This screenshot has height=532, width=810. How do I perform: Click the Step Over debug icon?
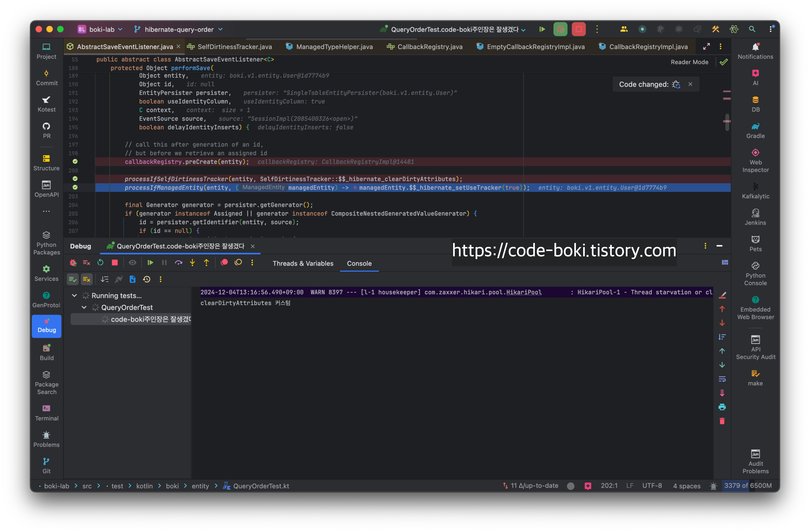(x=178, y=262)
